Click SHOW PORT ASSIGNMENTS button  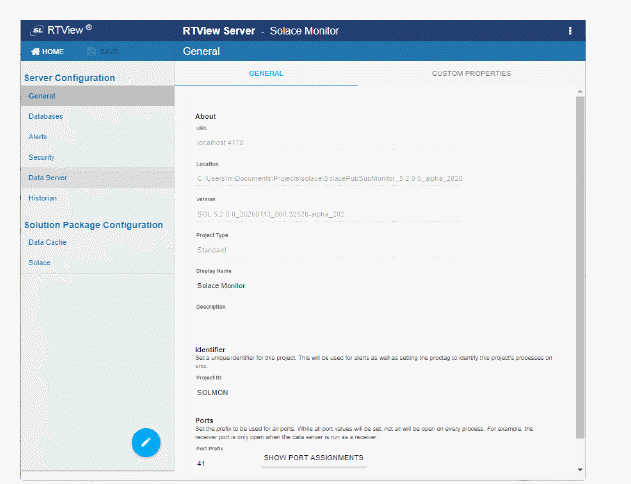coord(313,457)
